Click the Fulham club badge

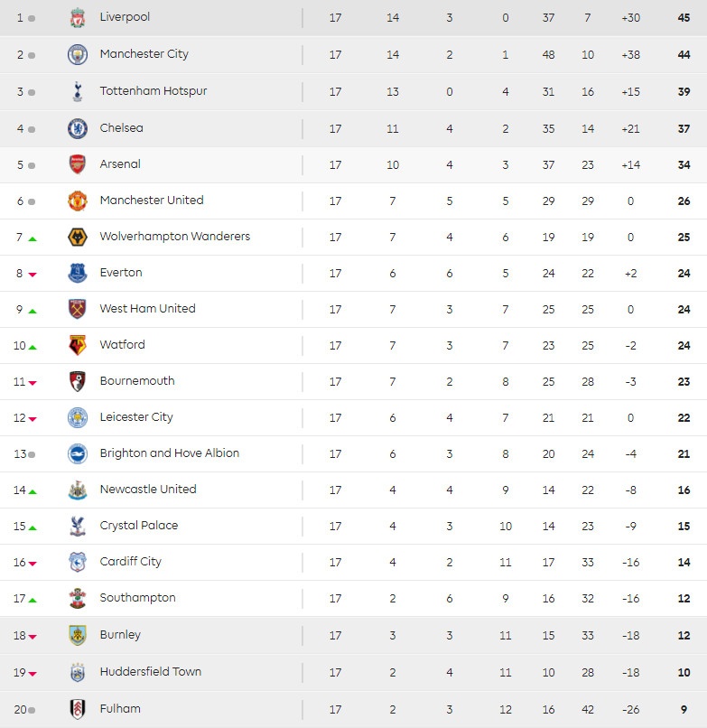tap(78, 710)
